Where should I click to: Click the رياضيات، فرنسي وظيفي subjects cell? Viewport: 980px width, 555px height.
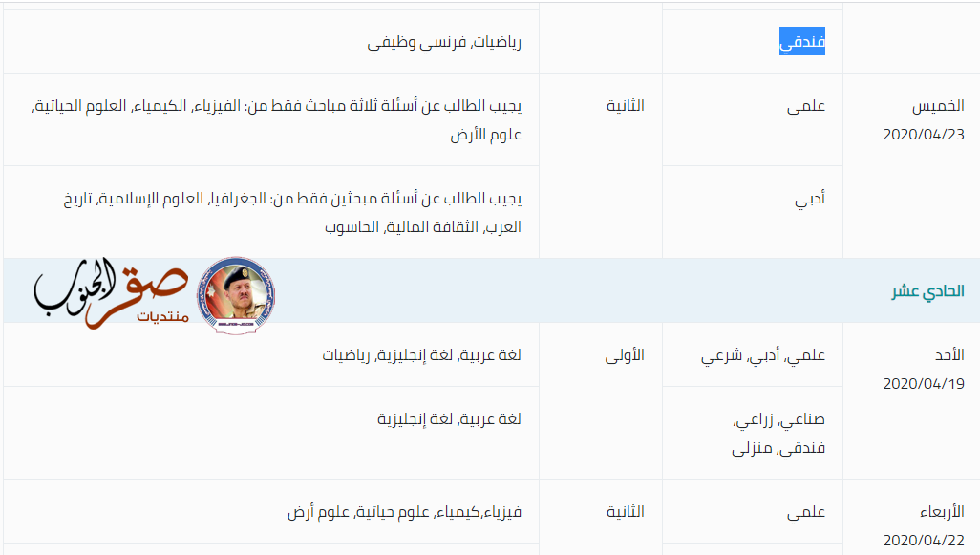click(445, 42)
